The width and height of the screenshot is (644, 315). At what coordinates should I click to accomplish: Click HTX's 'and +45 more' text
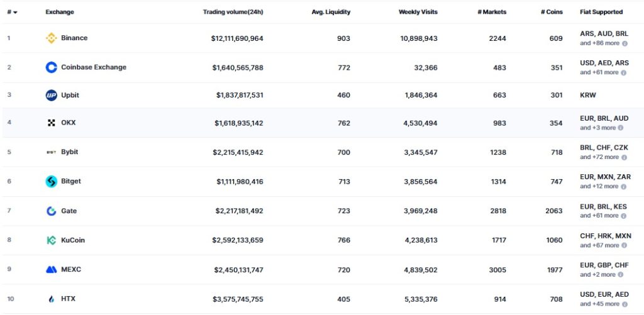click(599, 304)
